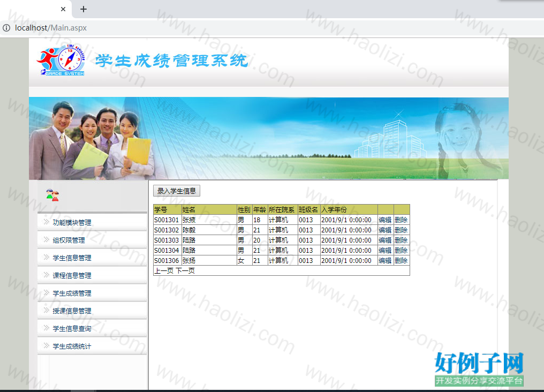Click the arrow icon beside 学生信息查询
The width and height of the screenshot is (544, 392).
pyautogui.click(x=46, y=328)
